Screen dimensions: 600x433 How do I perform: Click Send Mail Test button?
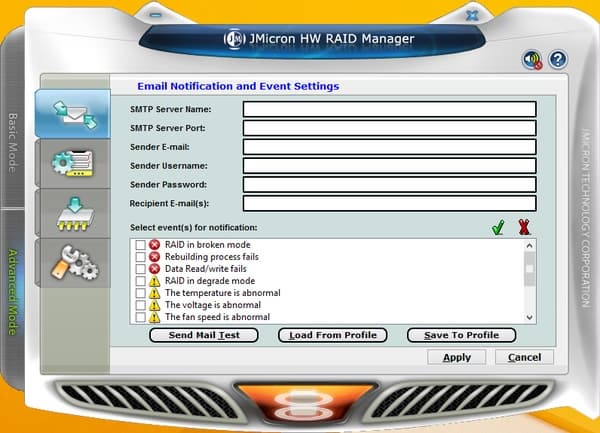click(x=204, y=335)
